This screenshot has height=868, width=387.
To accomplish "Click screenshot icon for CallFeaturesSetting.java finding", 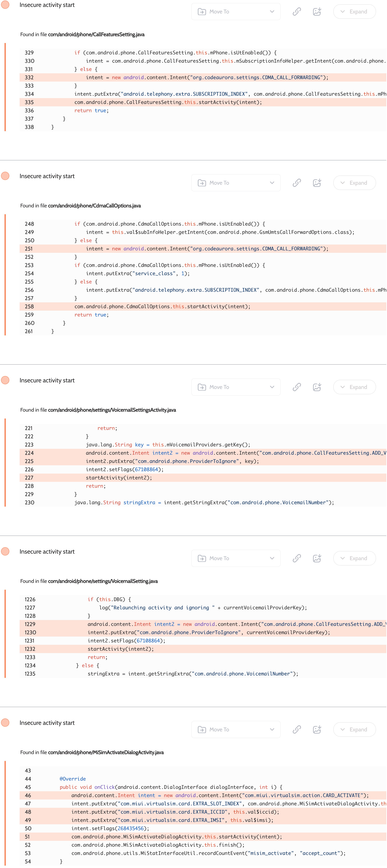I will point(317,12).
